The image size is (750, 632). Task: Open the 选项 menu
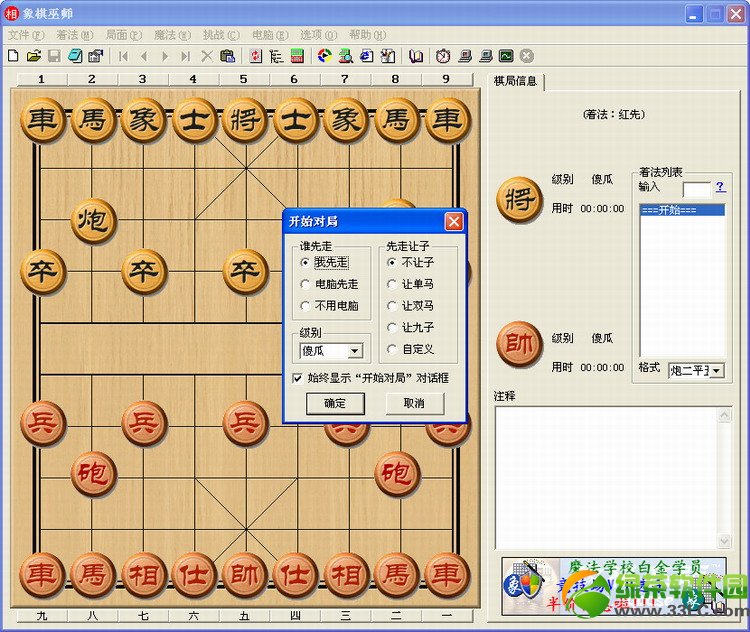pyautogui.click(x=319, y=35)
